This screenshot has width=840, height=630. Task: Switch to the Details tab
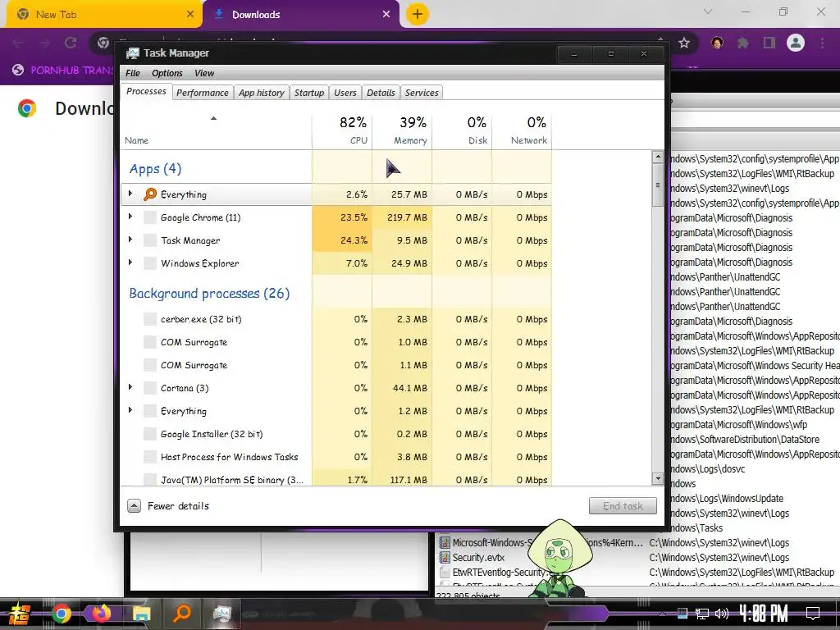(381, 93)
